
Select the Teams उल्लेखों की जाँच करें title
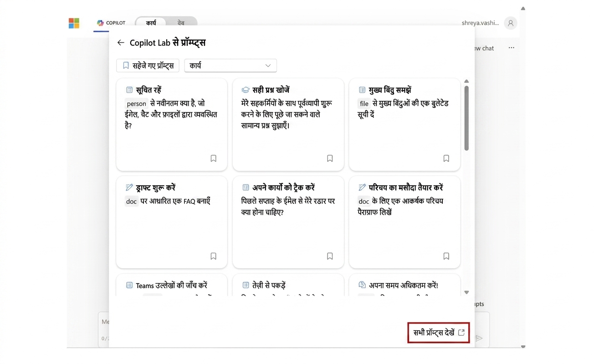171,285
